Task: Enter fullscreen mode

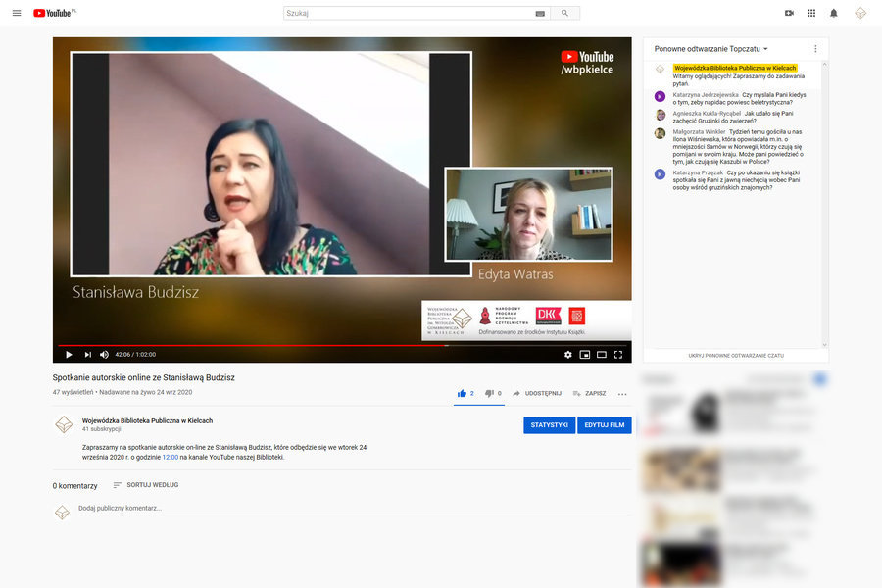Action: pos(617,354)
